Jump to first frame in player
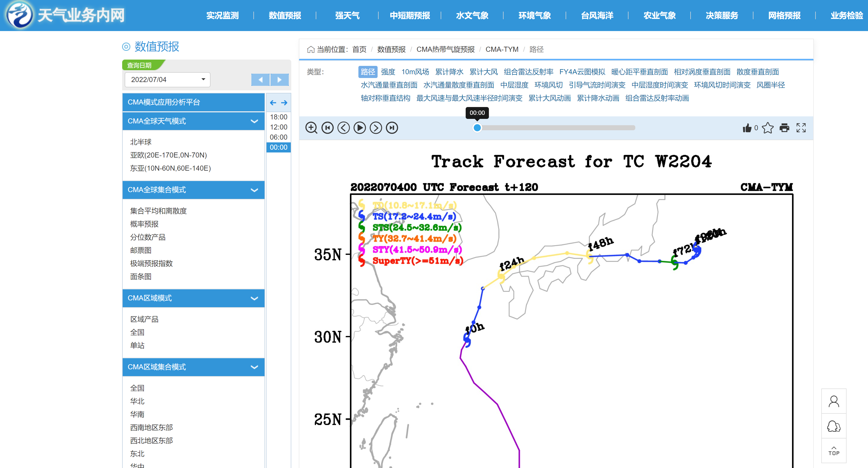This screenshot has height=468, width=868. 327,128
